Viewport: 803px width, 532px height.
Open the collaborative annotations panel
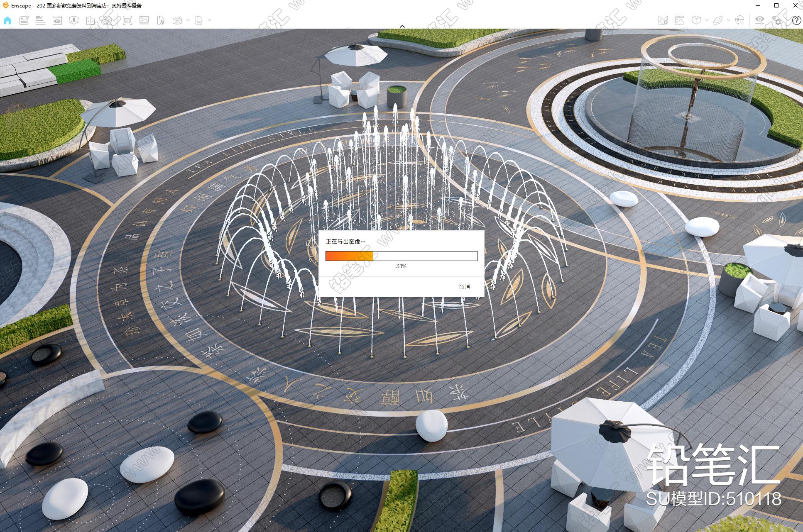pos(24,20)
